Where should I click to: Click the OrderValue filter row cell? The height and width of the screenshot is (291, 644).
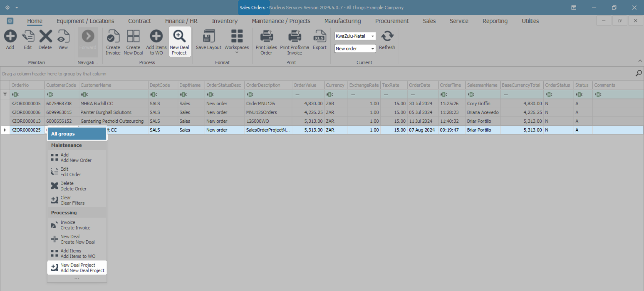tap(308, 95)
